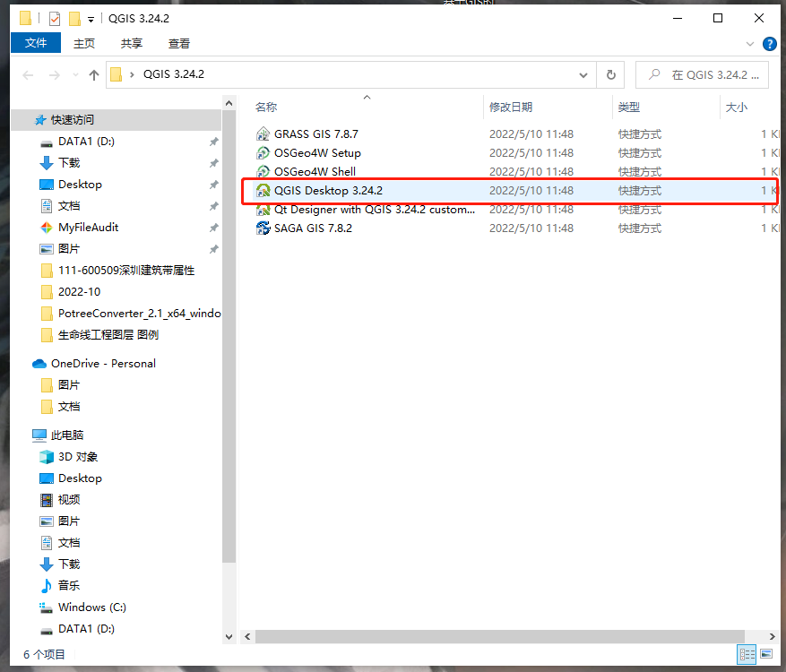The width and height of the screenshot is (786, 672).
Task: Click the properties checkmark icon in title bar
Action: click(x=55, y=19)
